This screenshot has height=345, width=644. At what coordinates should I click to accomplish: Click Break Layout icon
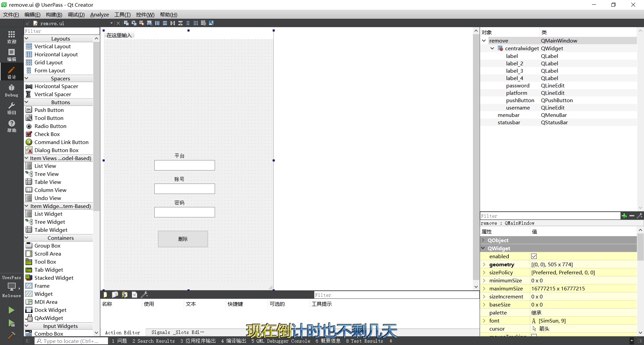(x=203, y=23)
